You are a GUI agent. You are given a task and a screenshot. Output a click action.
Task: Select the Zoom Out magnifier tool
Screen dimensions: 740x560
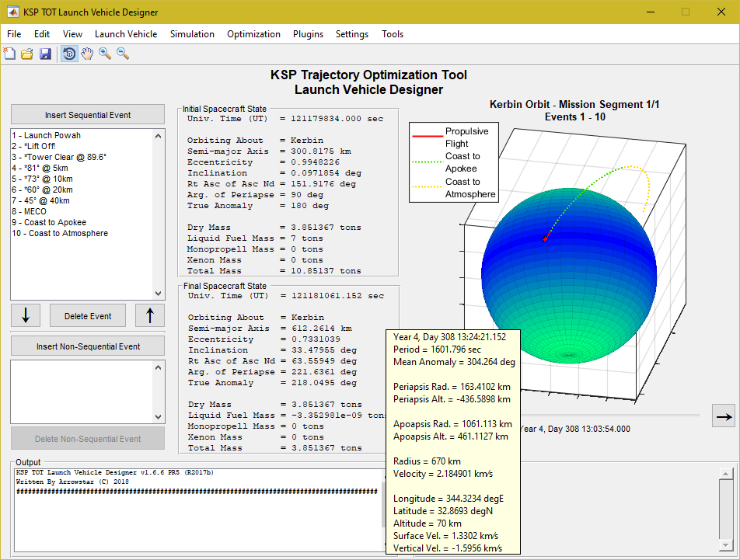point(123,54)
